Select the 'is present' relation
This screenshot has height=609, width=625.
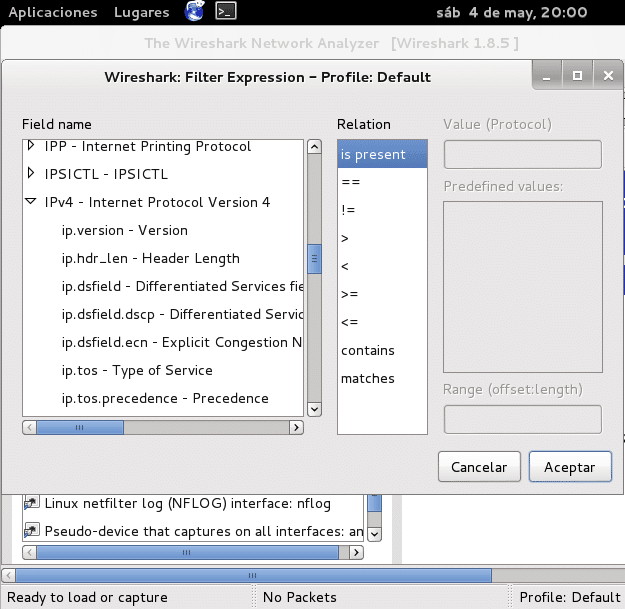(x=373, y=155)
